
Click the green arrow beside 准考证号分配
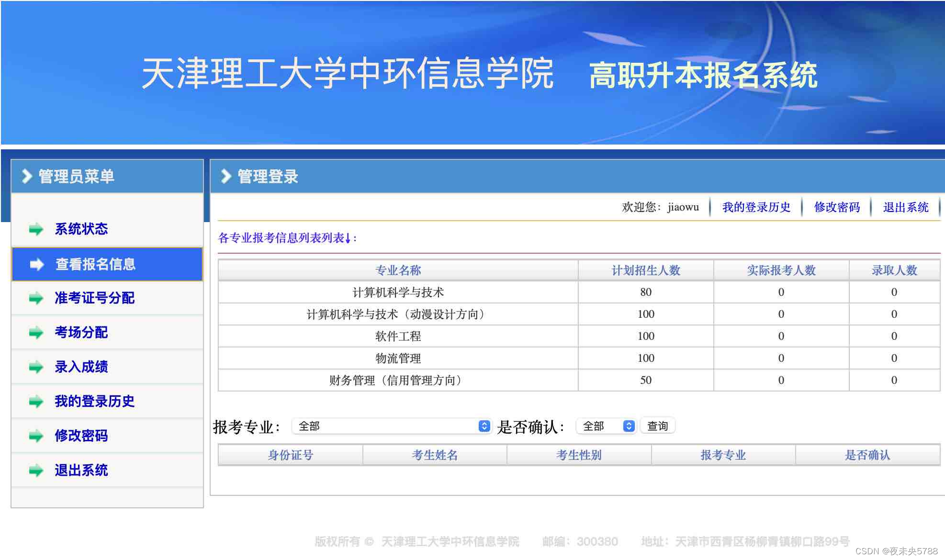coord(36,298)
